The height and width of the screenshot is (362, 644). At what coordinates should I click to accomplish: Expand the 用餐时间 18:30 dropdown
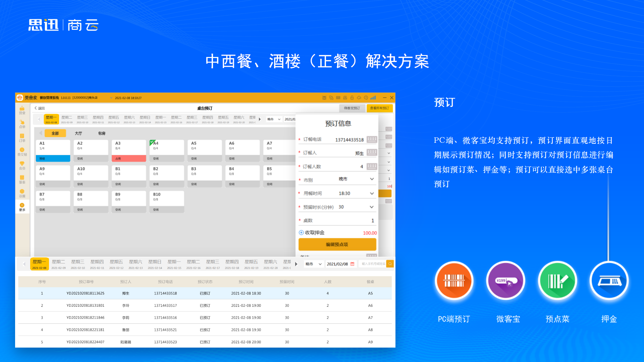coord(372,193)
